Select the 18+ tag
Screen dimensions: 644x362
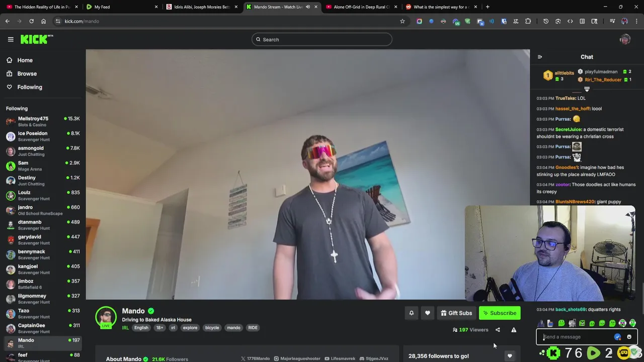click(159, 328)
